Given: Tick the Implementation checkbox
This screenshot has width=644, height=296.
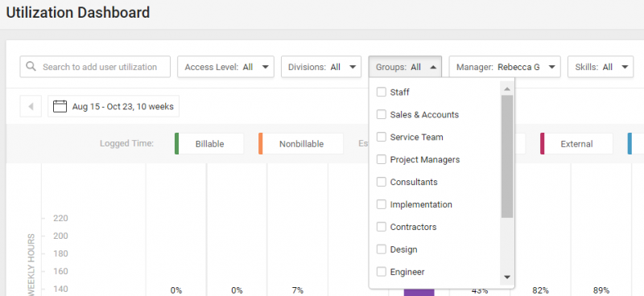Looking at the screenshot, I should [381, 204].
